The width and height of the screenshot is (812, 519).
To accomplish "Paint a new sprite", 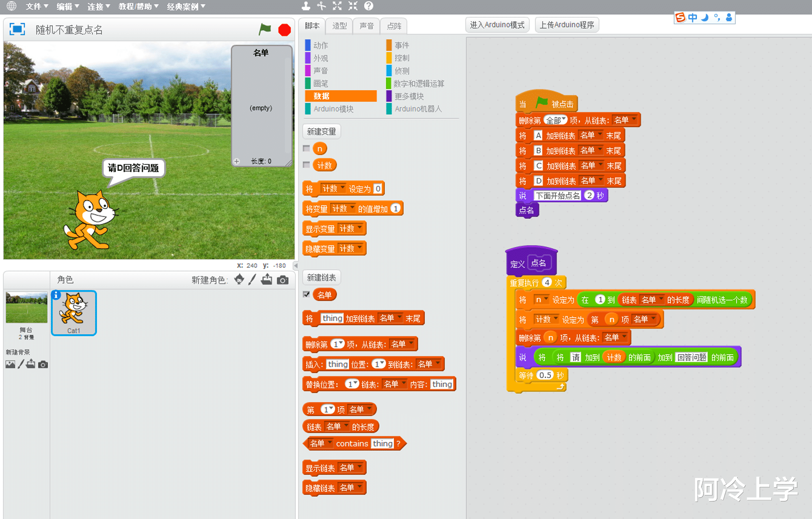I will [x=253, y=279].
